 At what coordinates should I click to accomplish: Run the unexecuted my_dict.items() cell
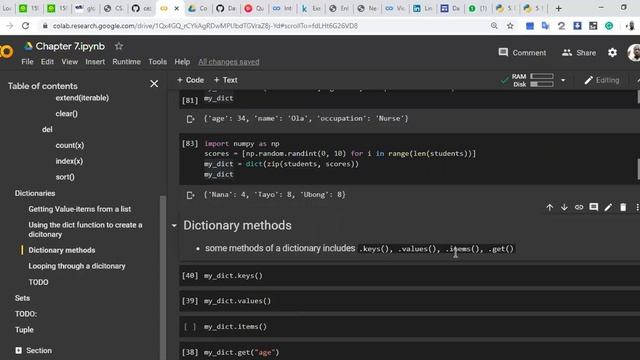pos(190,327)
